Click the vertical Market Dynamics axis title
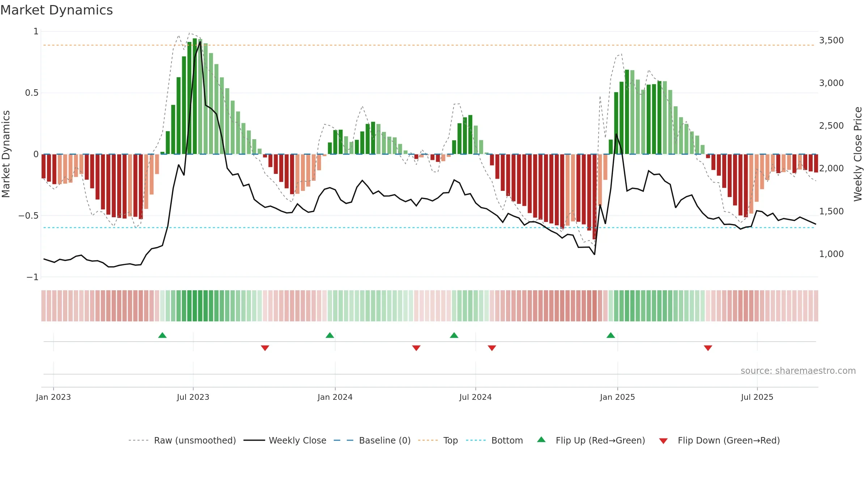868x488 pixels. click(x=6, y=154)
